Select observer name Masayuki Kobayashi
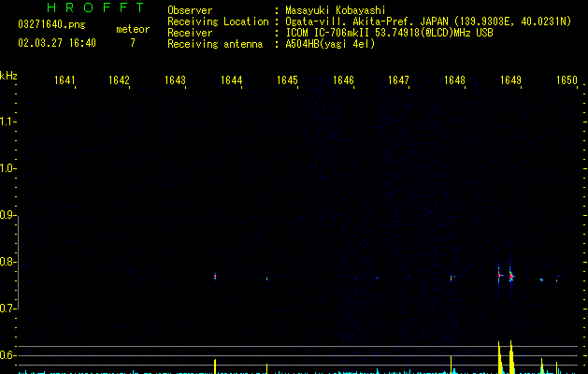 pyautogui.click(x=336, y=10)
